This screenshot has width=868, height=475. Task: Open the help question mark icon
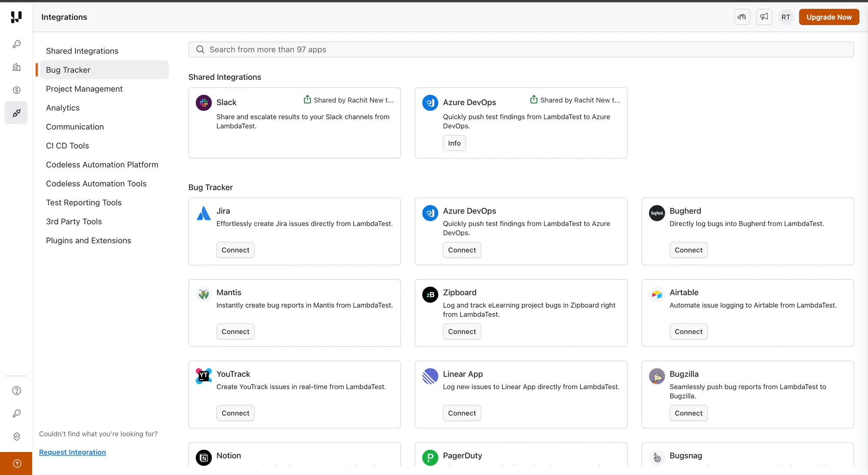17,390
